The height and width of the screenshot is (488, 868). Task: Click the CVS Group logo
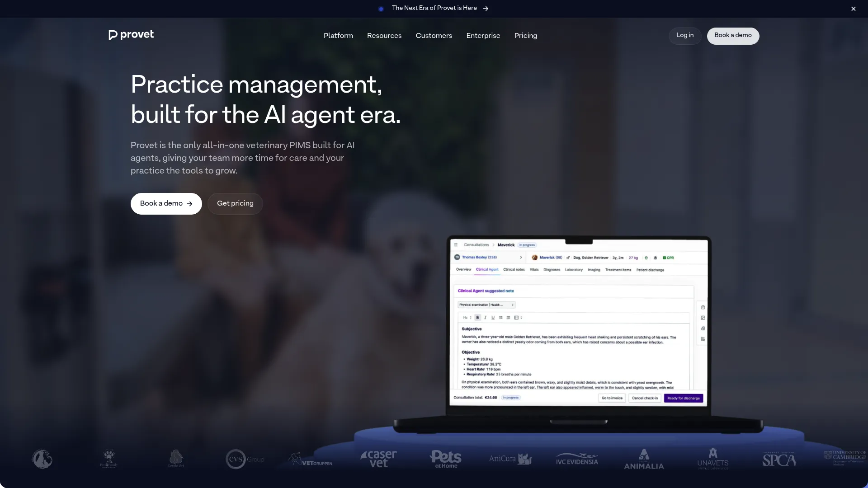click(245, 459)
